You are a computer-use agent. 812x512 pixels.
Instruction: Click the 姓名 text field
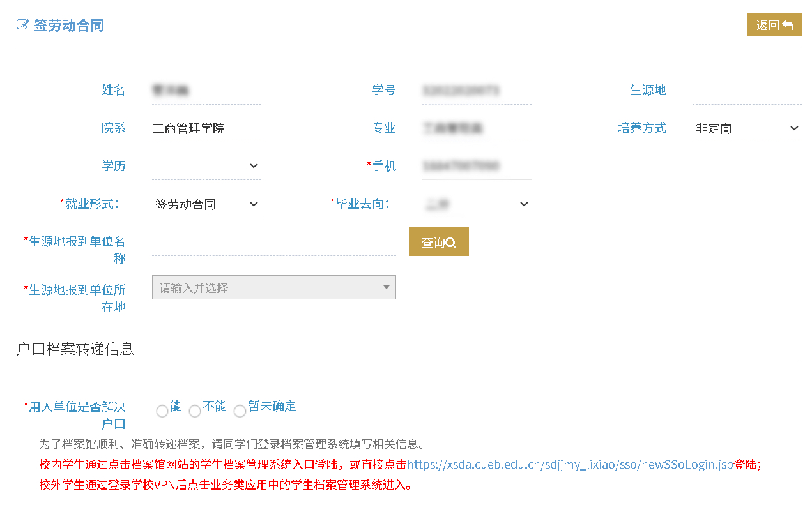coord(206,91)
